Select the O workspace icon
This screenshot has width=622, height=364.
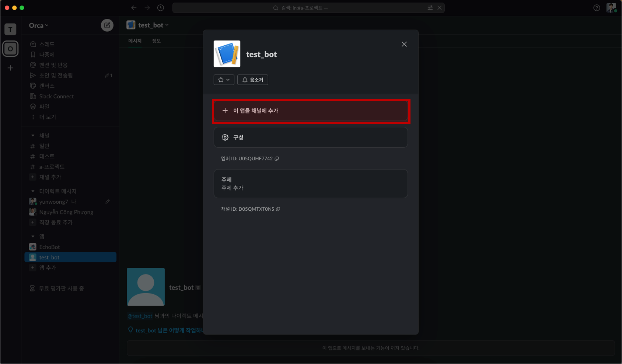pos(10,49)
